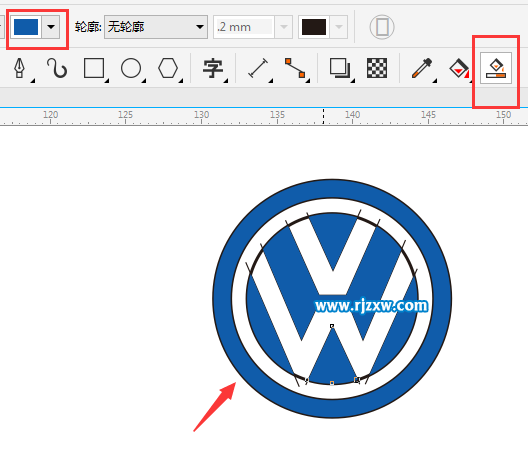This screenshot has width=528, height=454.
Task: Select the Interactive Fill tool
Action: (x=459, y=68)
